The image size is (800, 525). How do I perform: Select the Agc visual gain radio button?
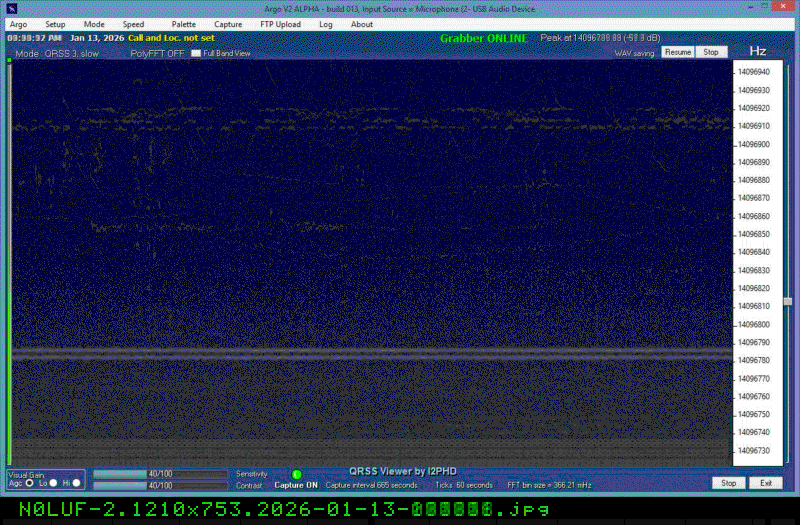tap(30, 483)
